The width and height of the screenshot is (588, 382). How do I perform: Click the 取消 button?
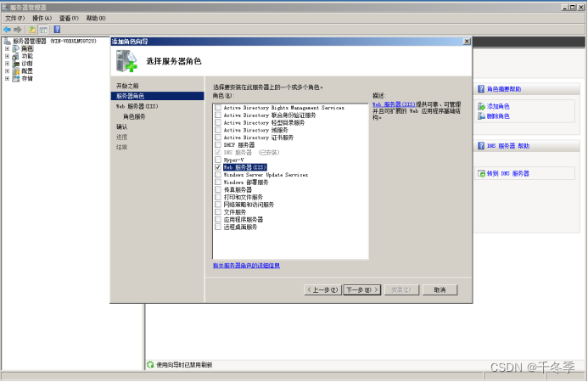click(440, 289)
